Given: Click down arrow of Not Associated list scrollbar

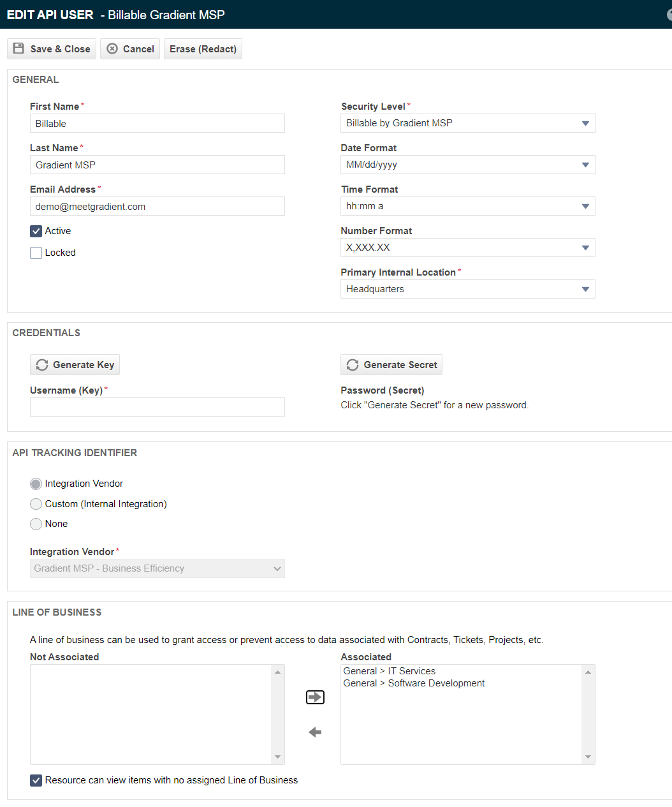Looking at the screenshot, I should [x=277, y=757].
